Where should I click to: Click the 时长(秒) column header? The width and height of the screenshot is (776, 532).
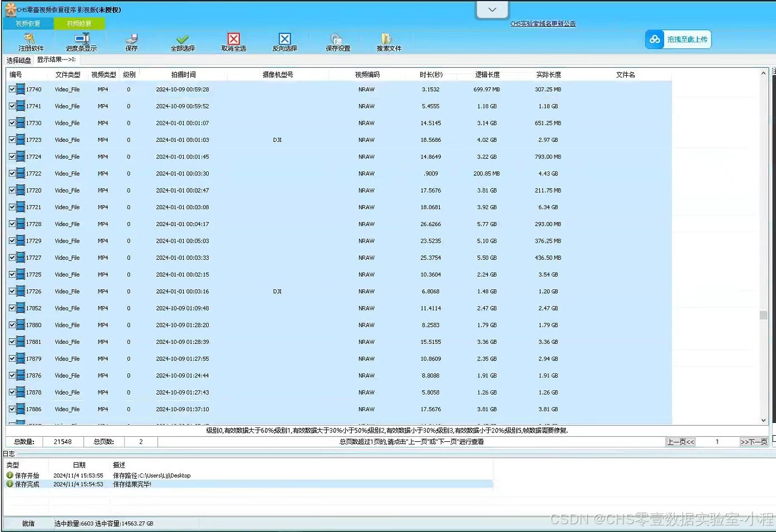tap(431, 75)
